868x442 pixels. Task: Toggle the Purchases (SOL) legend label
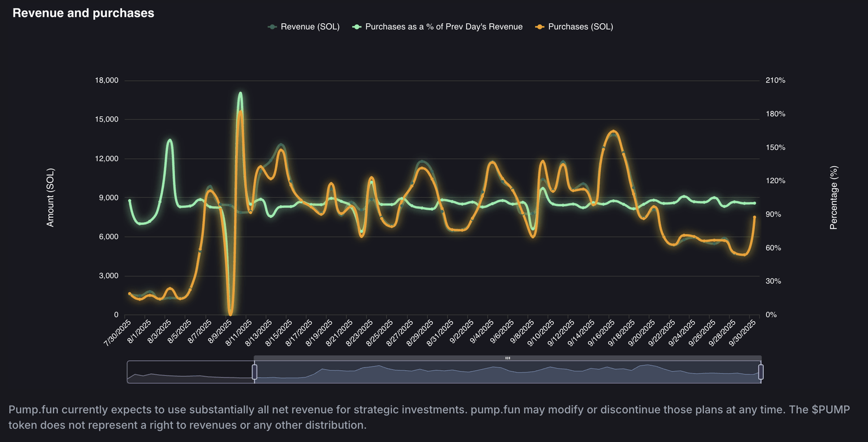tap(580, 27)
